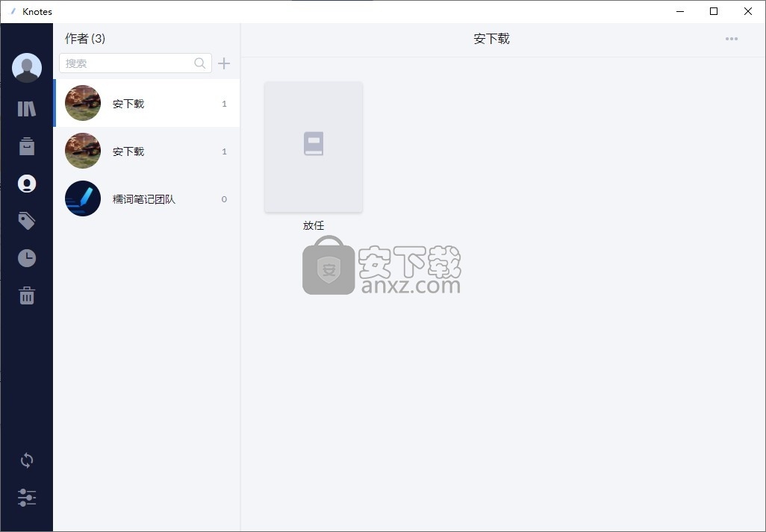
Task: Select the second 安下载 author row
Action: pos(146,151)
